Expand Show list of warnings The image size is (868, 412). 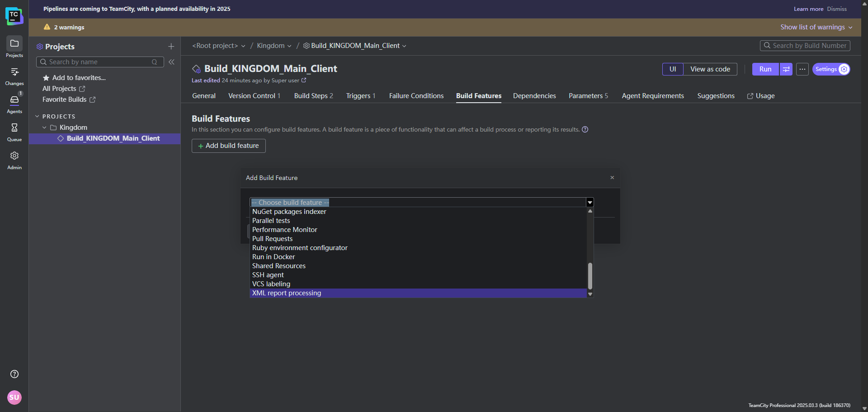point(816,27)
